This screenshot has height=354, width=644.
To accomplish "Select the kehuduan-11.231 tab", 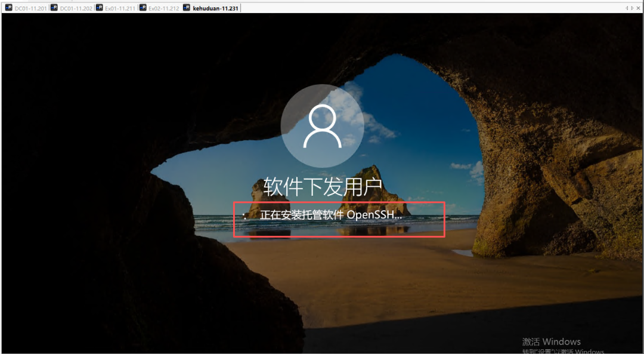I will [x=210, y=8].
